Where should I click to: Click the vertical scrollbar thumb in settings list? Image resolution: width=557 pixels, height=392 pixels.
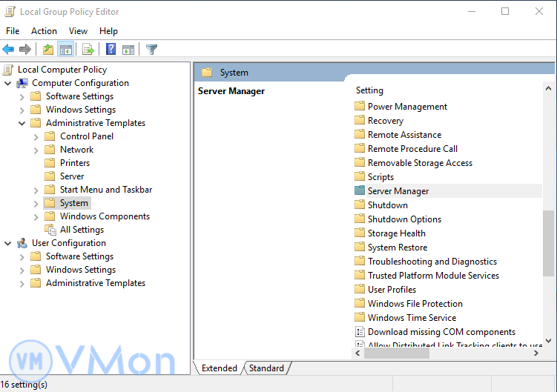click(549, 245)
